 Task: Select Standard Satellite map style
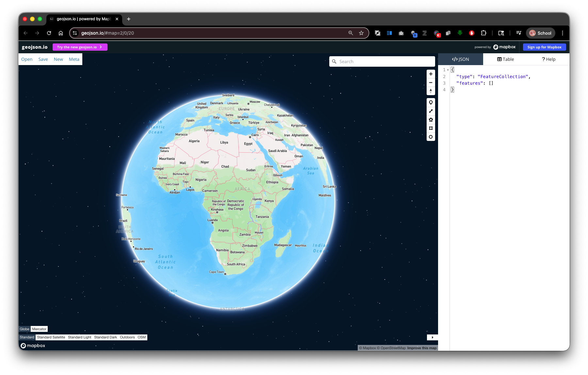point(51,337)
